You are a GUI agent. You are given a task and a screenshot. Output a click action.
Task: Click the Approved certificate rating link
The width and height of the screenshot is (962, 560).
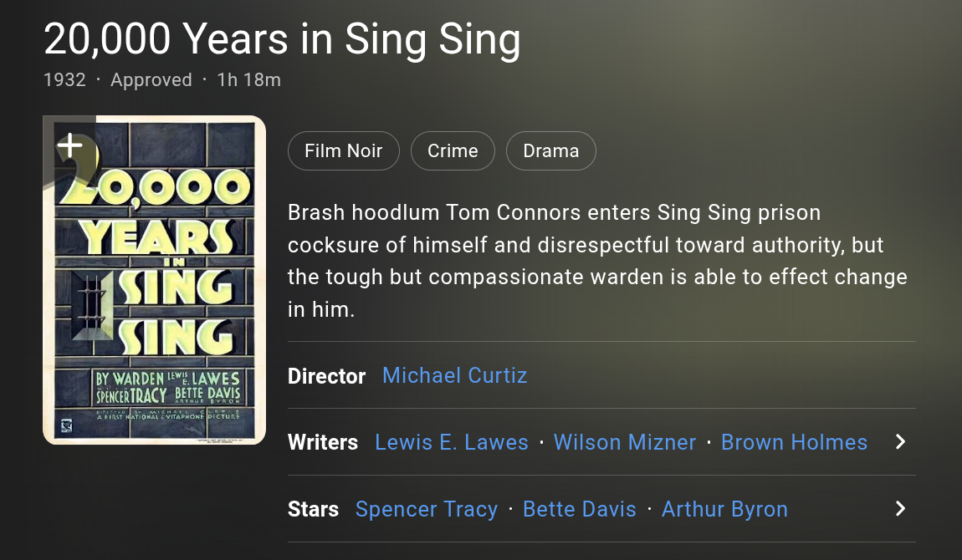pos(151,79)
